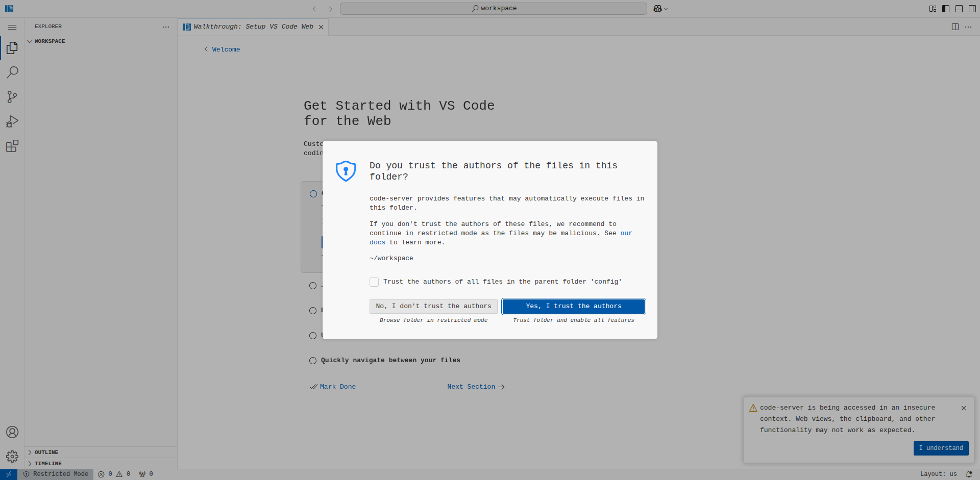Click the VS Code logo icon in title bar
The image size is (980, 480).
9,9
